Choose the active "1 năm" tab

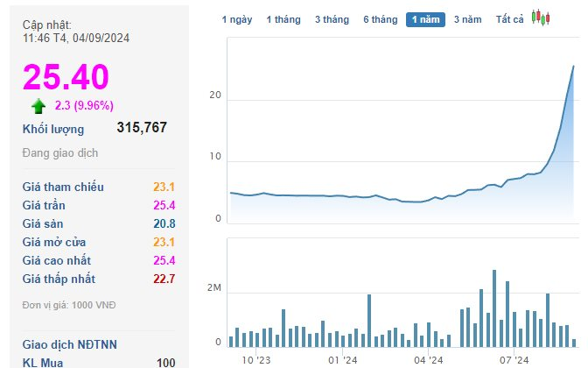[425, 19]
